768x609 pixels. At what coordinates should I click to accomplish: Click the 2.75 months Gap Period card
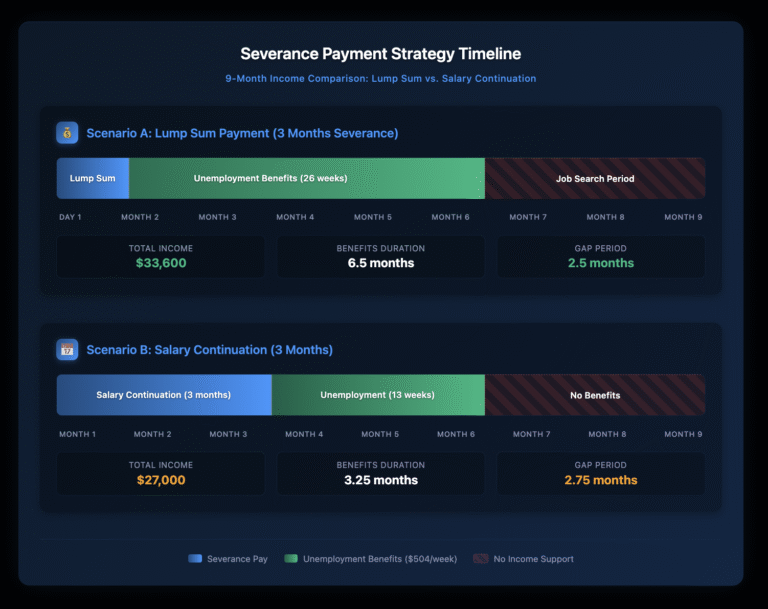601,473
